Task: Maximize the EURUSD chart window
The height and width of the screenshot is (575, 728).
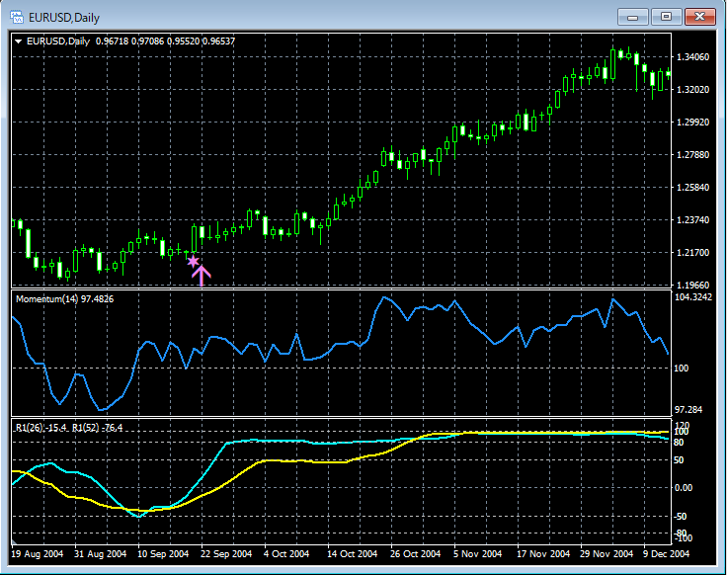Action: (667, 16)
